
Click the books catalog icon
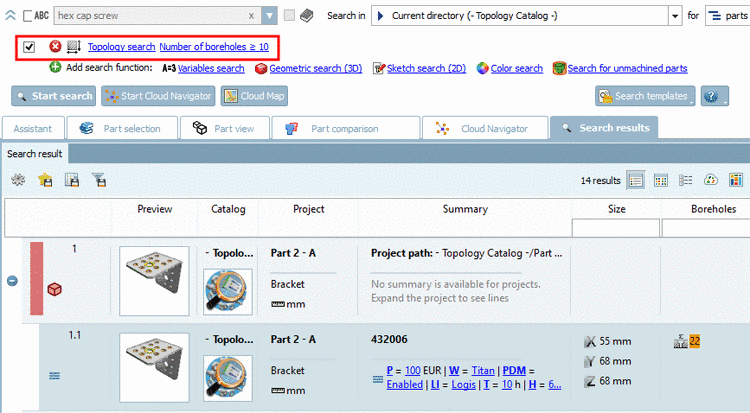point(307,15)
